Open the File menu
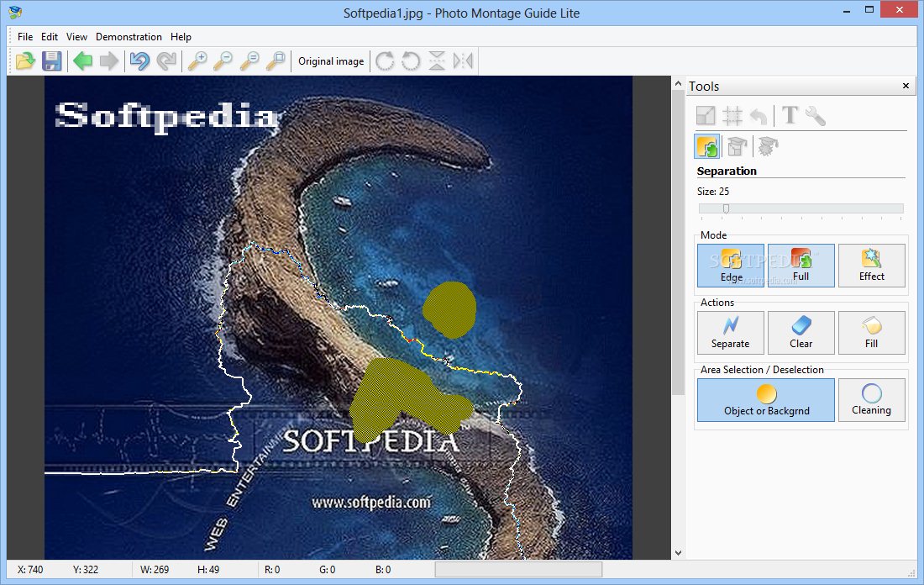 [x=25, y=37]
